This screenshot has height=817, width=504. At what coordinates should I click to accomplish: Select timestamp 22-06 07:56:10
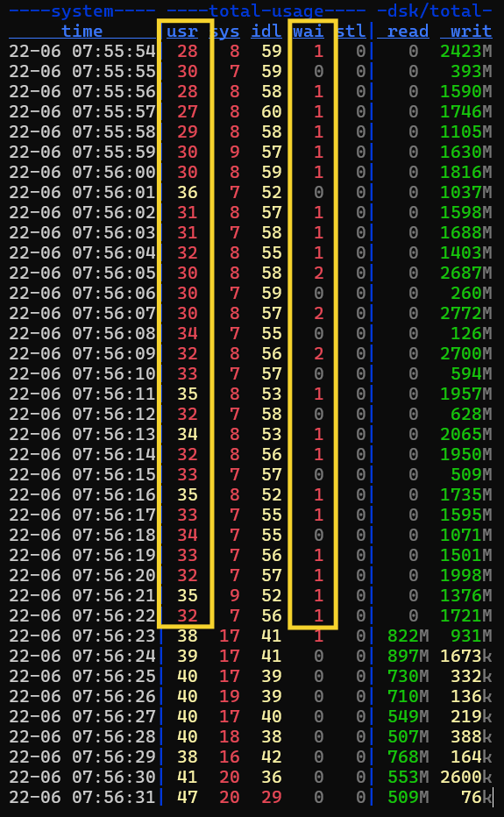click(82, 373)
